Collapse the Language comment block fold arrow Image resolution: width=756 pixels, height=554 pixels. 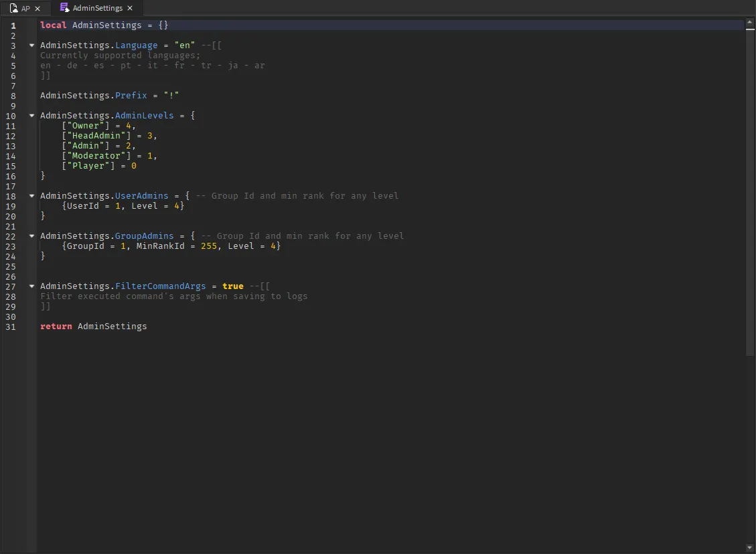31,45
